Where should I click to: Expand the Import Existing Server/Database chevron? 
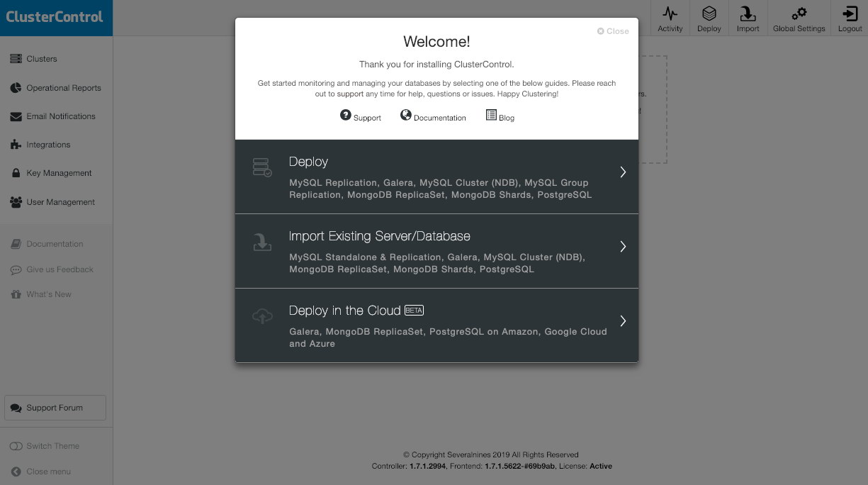point(623,247)
